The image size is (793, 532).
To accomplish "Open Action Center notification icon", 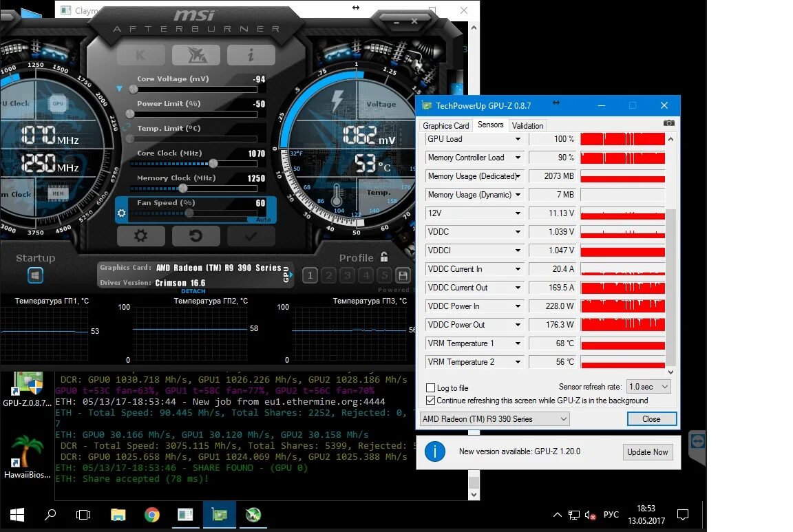I will pos(683,515).
